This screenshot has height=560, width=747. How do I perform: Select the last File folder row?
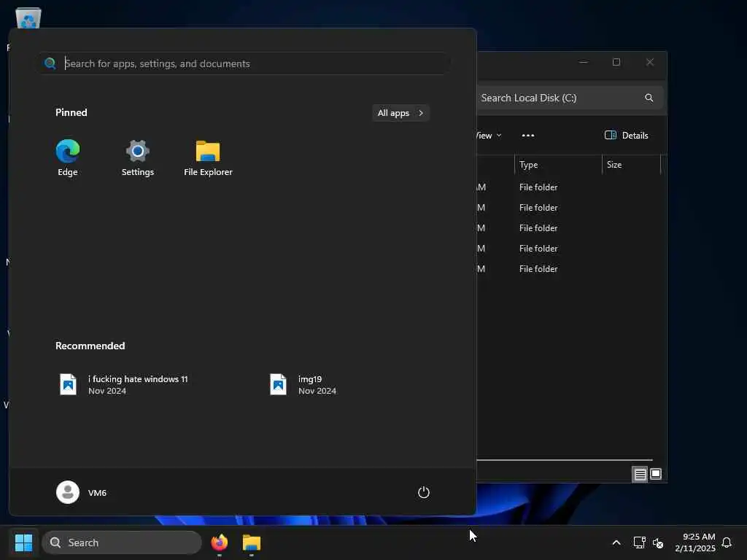coord(567,269)
